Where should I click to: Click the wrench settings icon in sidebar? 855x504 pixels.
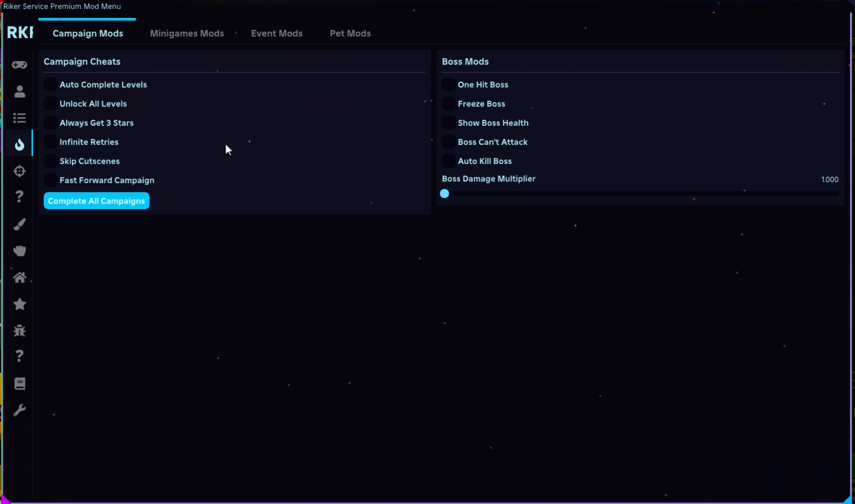click(19, 410)
